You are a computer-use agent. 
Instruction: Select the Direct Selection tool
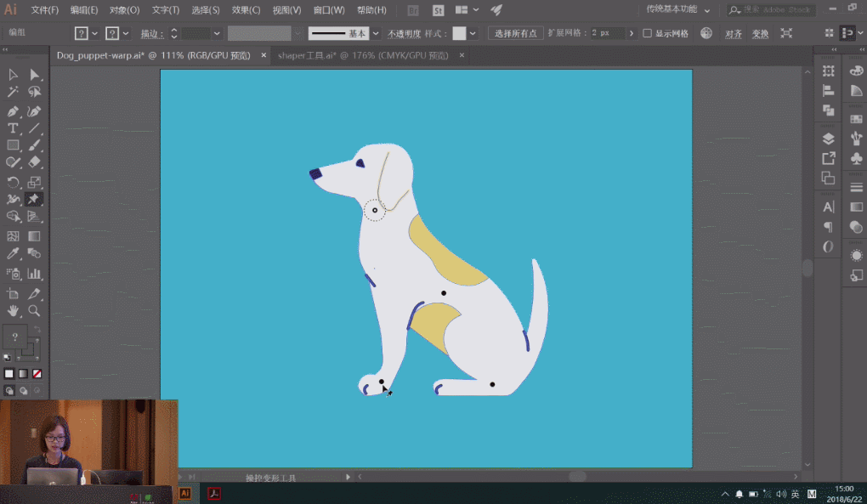(35, 75)
